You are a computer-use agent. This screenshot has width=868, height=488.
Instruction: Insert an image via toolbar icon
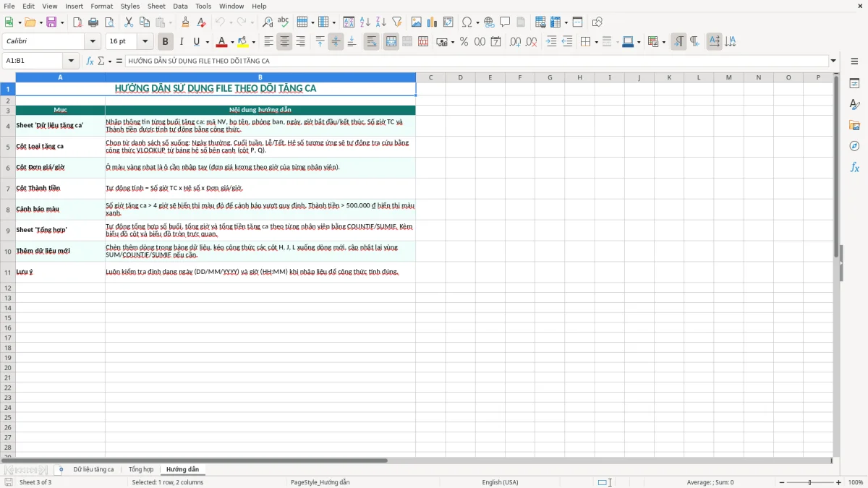pyautogui.click(x=417, y=22)
